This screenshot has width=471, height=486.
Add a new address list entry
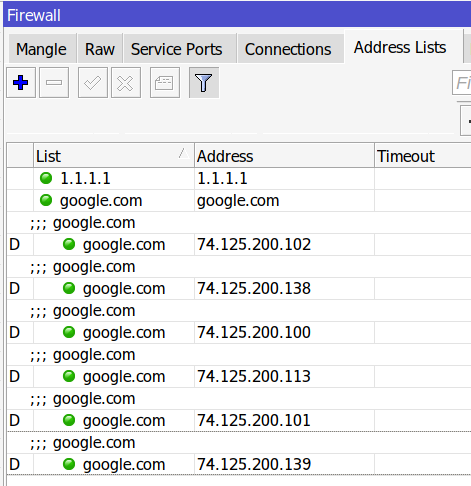coord(21,83)
